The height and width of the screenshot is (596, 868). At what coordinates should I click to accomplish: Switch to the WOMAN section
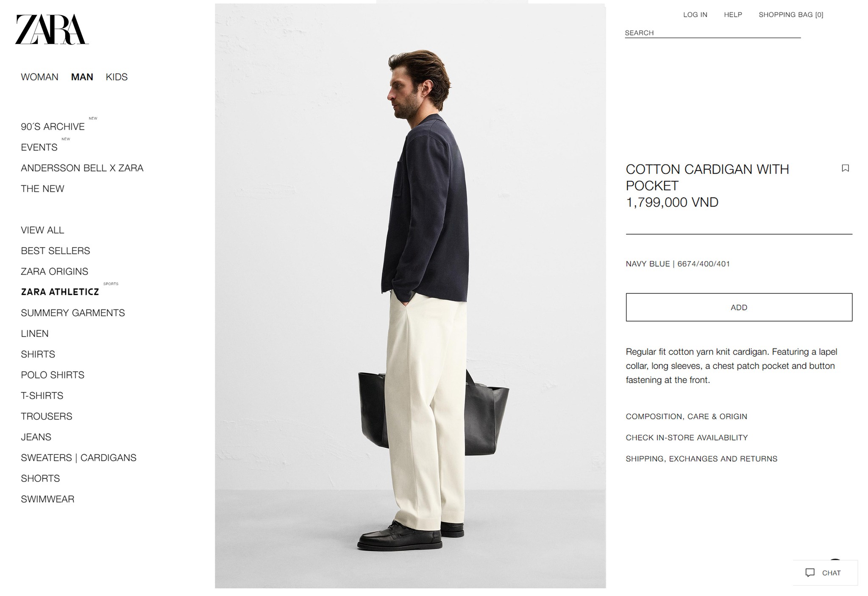(x=40, y=77)
